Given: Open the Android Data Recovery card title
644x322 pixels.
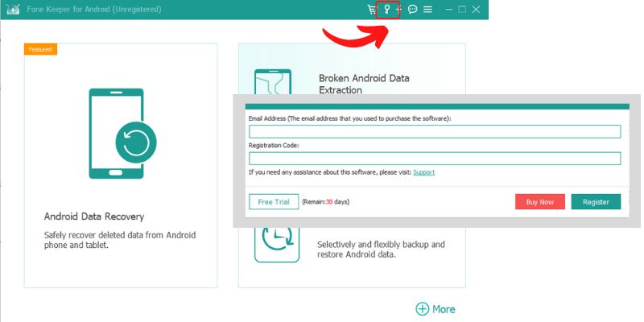Looking at the screenshot, I should tap(94, 217).
